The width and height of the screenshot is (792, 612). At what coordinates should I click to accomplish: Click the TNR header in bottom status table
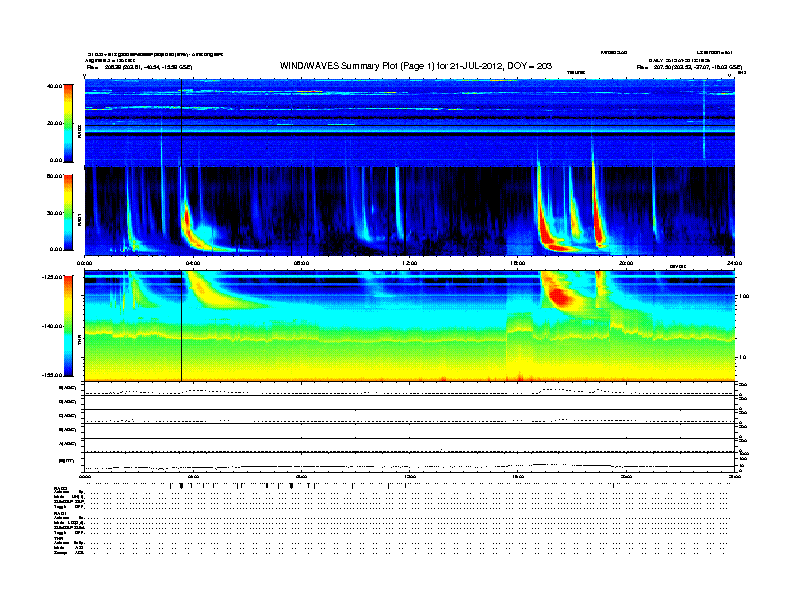(58, 539)
